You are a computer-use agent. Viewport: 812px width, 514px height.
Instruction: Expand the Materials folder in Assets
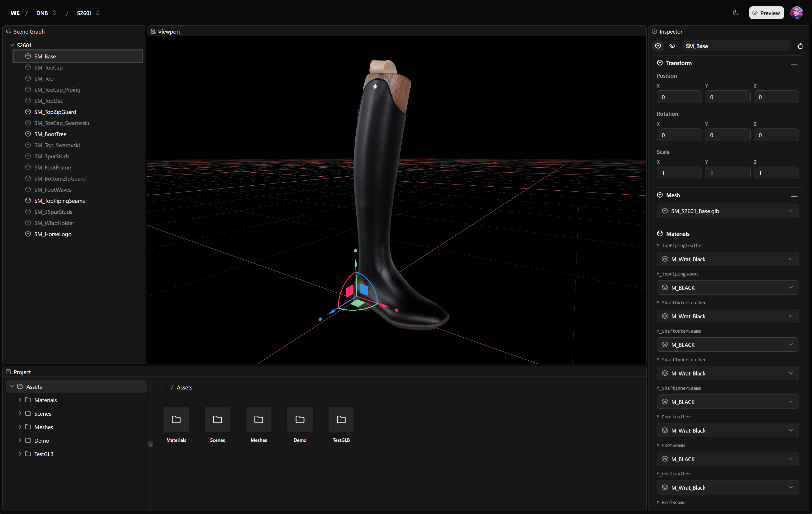(20, 400)
